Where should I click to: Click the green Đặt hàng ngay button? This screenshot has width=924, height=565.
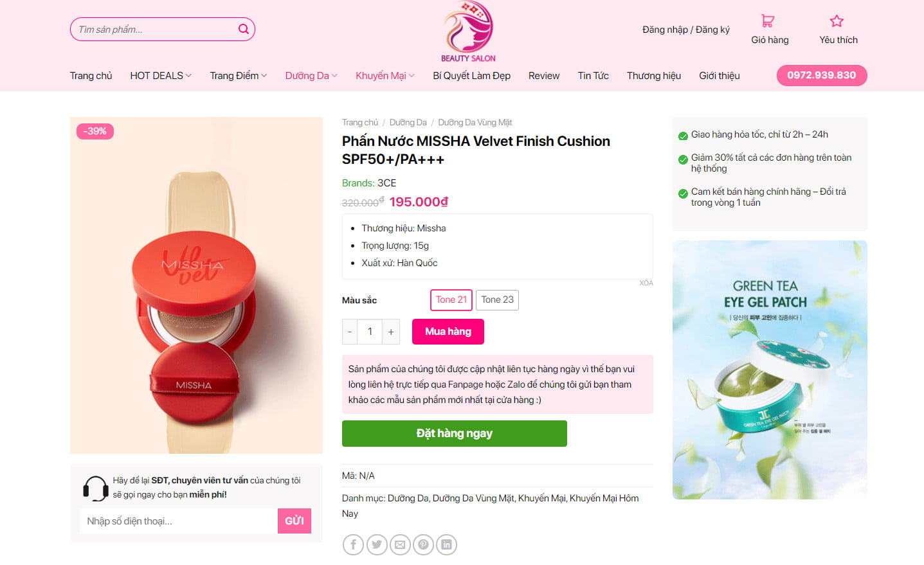tap(454, 433)
